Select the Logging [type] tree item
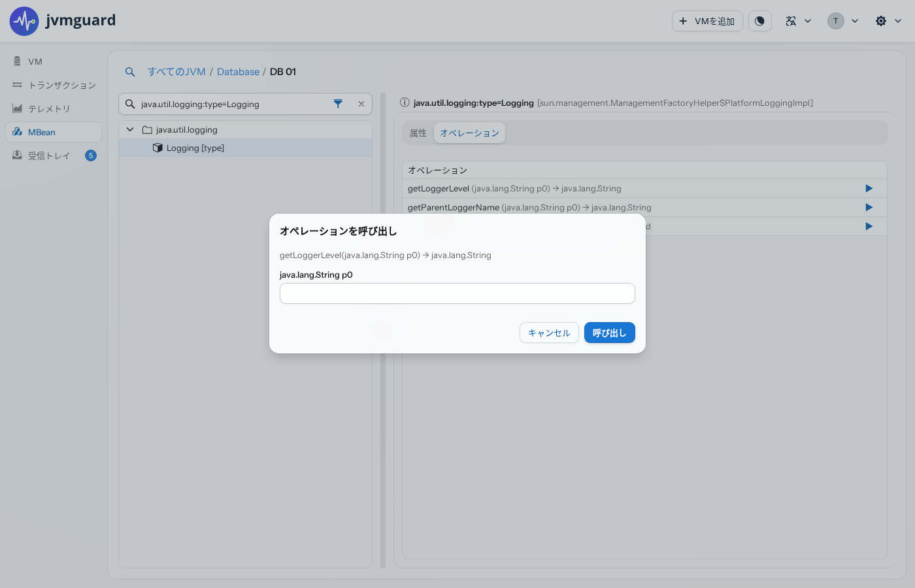 coord(245,148)
